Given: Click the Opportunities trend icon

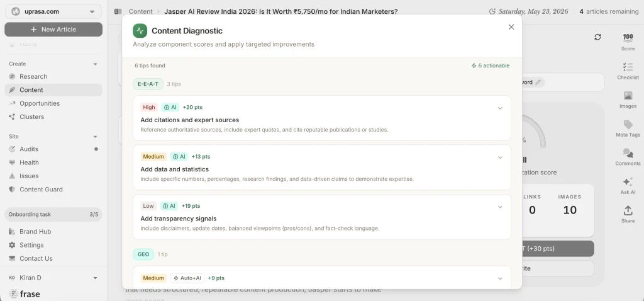Looking at the screenshot, I should [12, 104].
